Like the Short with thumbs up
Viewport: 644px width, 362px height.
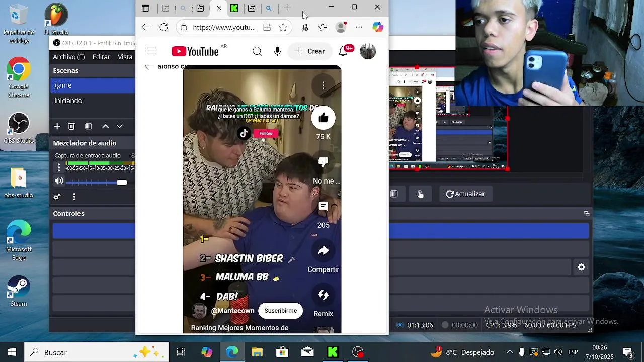pyautogui.click(x=324, y=118)
